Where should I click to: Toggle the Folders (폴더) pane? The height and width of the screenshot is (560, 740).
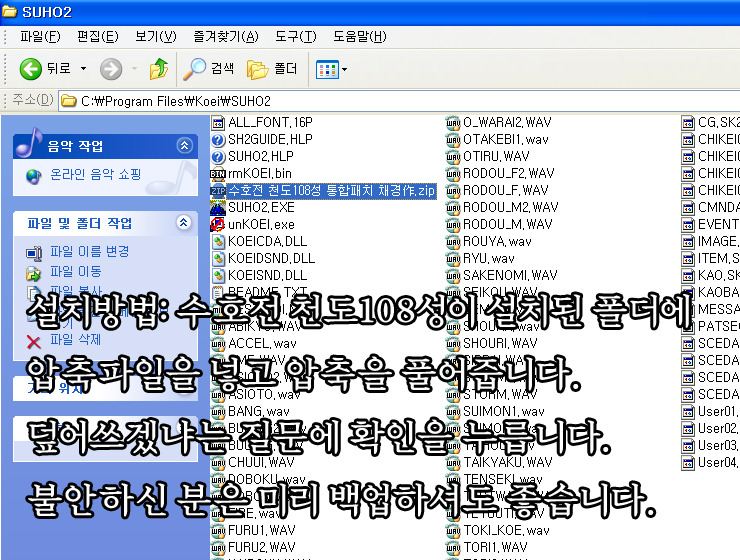[x=272, y=69]
